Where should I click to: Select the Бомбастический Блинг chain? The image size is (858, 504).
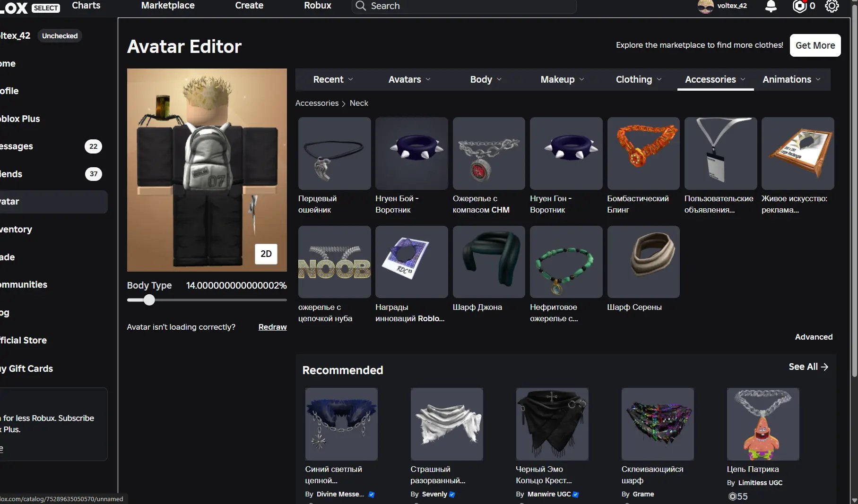[643, 154]
